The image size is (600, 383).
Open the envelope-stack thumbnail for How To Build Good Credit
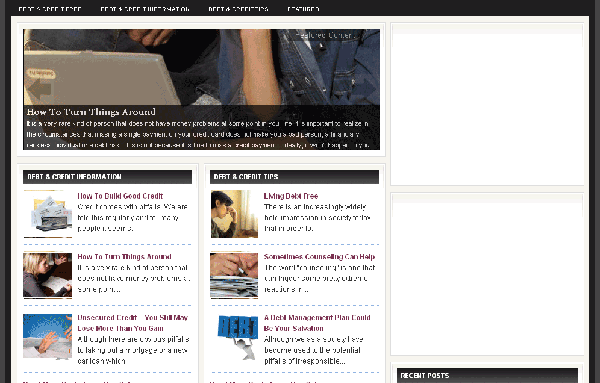47,214
